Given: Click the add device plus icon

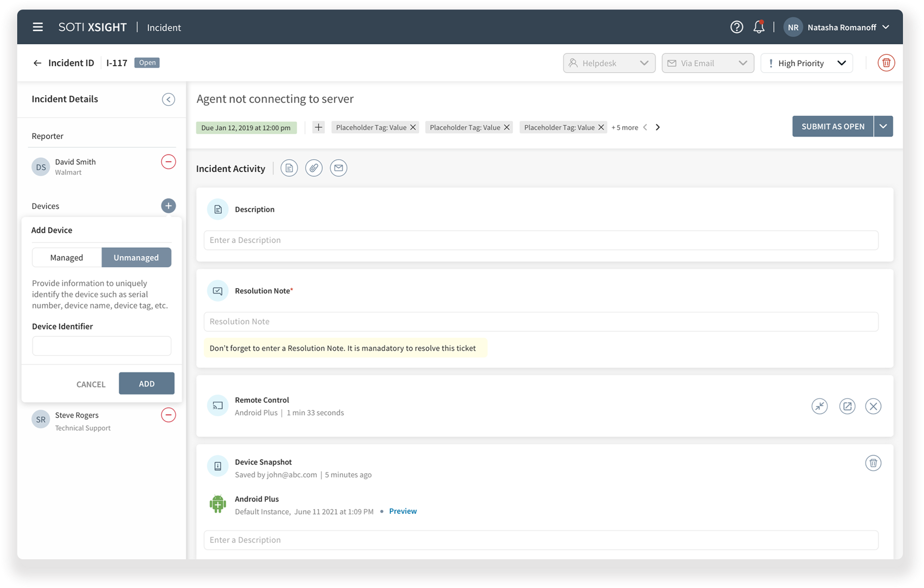Looking at the screenshot, I should point(168,206).
